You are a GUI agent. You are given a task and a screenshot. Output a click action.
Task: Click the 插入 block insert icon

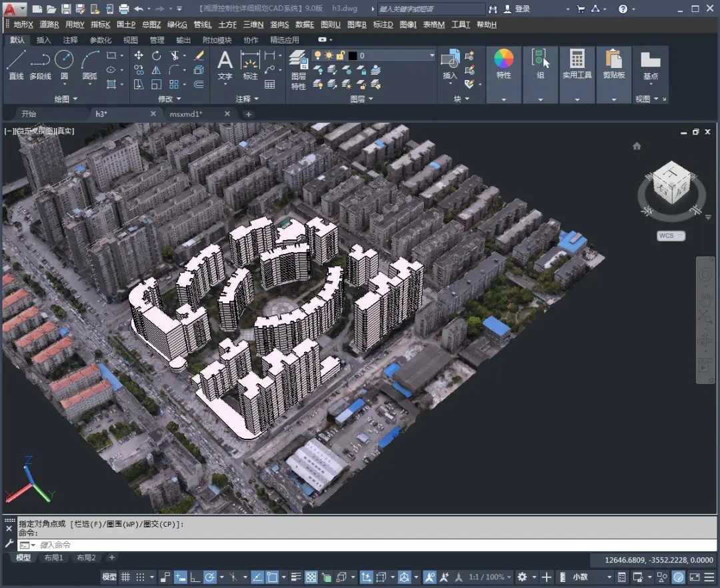(450, 64)
